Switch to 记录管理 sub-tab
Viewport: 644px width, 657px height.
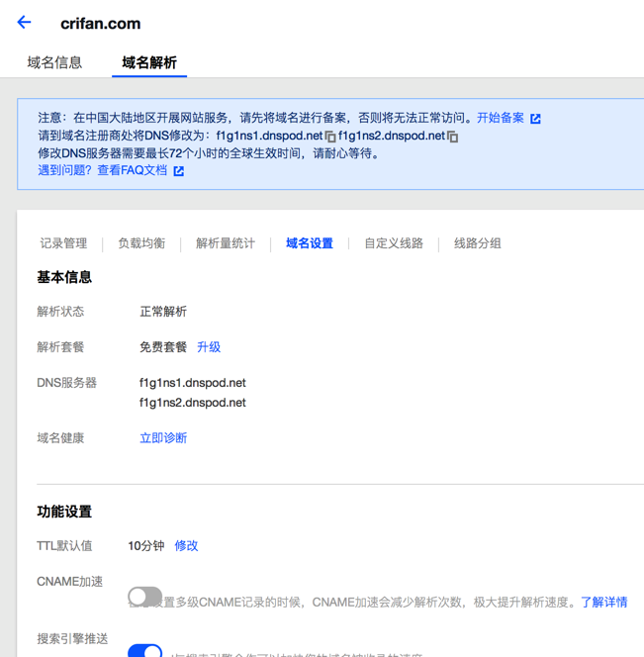point(63,243)
